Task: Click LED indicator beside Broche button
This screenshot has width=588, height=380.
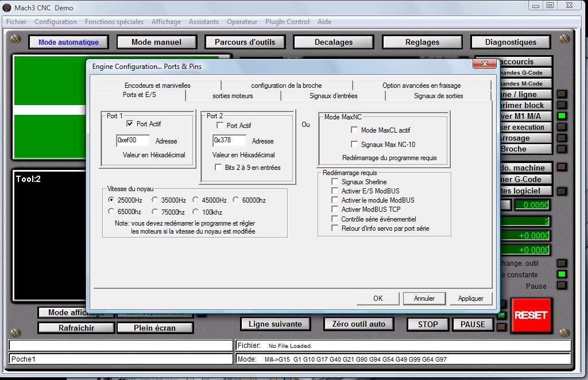Action: tap(562, 149)
